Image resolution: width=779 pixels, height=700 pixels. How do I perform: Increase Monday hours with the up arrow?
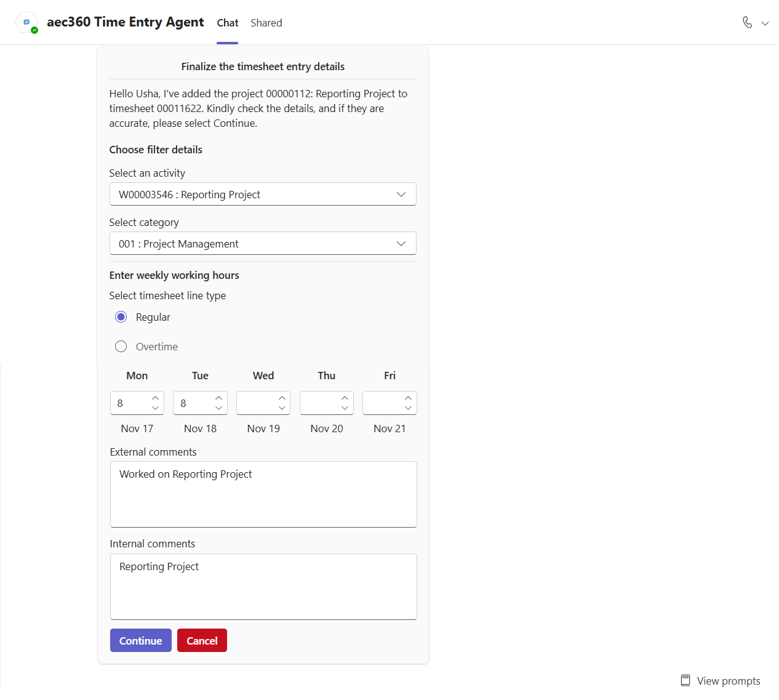pos(155,398)
